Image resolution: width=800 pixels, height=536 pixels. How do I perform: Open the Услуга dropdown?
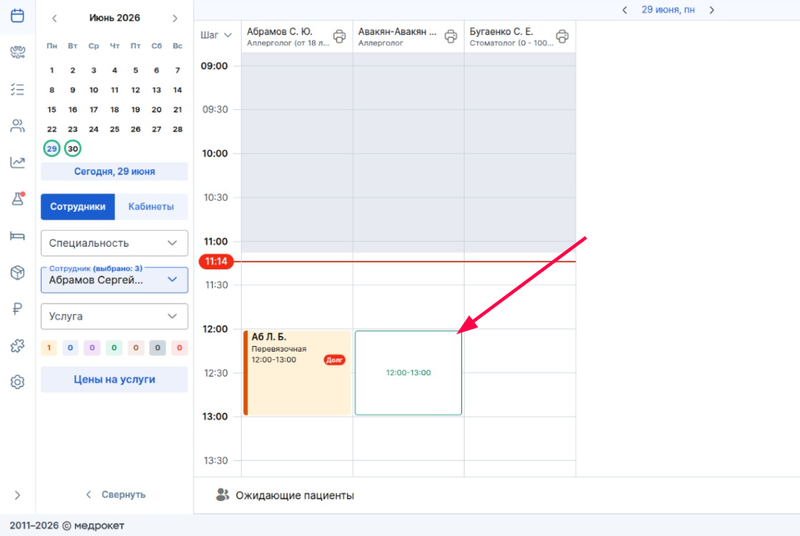pos(114,316)
